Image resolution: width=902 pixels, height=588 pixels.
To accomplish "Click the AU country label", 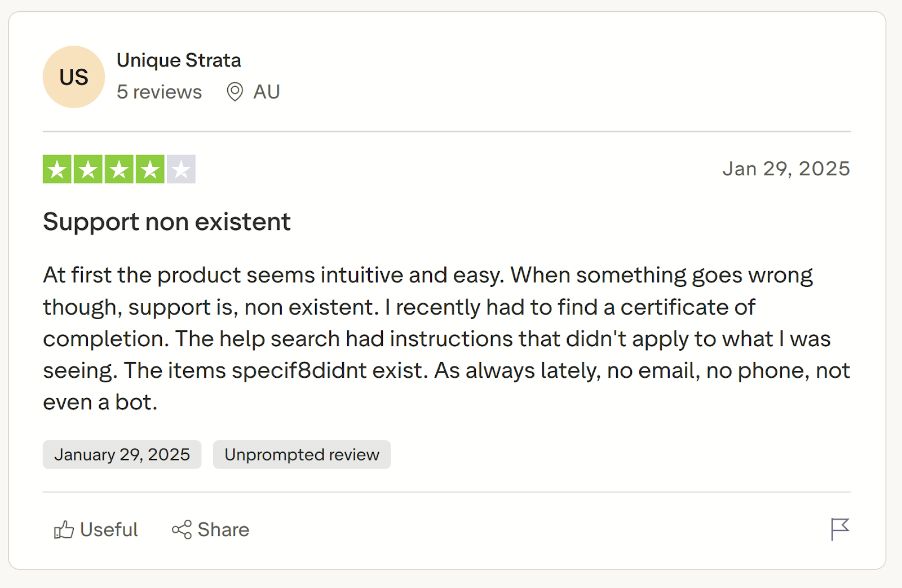I will pos(267,92).
